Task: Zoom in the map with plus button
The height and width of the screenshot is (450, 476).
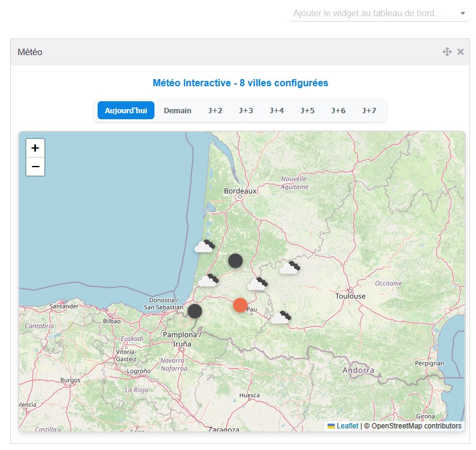Action: point(35,148)
